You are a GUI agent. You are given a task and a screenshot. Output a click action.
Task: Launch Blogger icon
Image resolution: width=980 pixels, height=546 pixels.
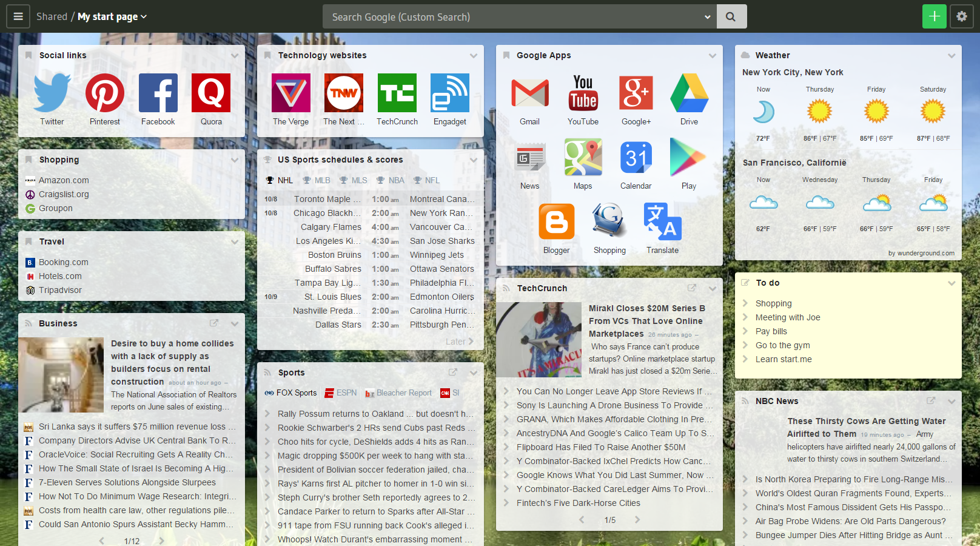(557, 221)
